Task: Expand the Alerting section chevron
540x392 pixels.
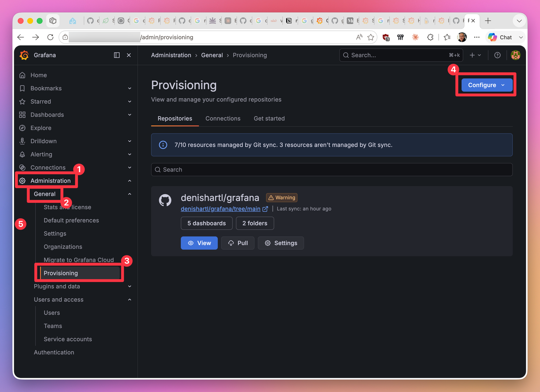Action: pyautogui.click(x=130, y=154)
